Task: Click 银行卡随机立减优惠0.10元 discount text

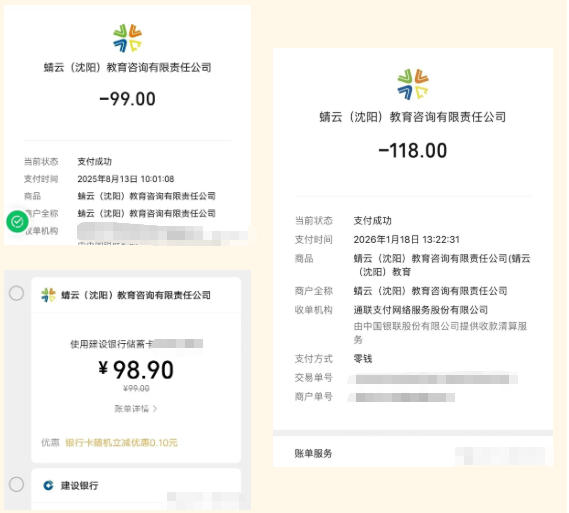Action: (121, 443)
